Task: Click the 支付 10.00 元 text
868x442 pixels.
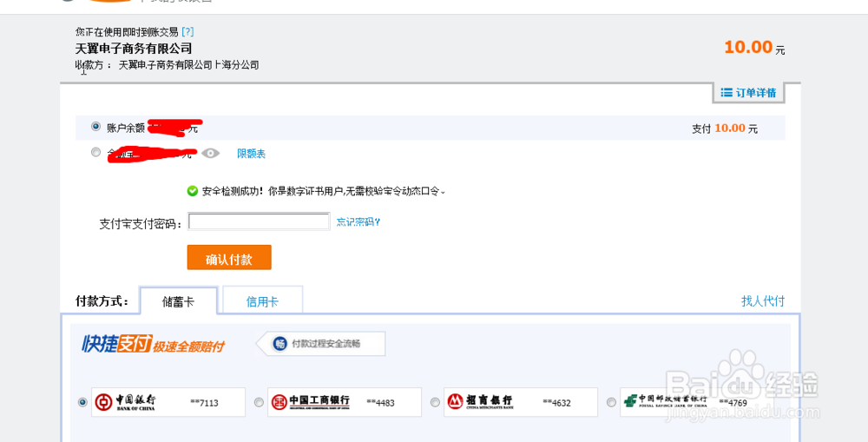Action: [x=725, y=129]
